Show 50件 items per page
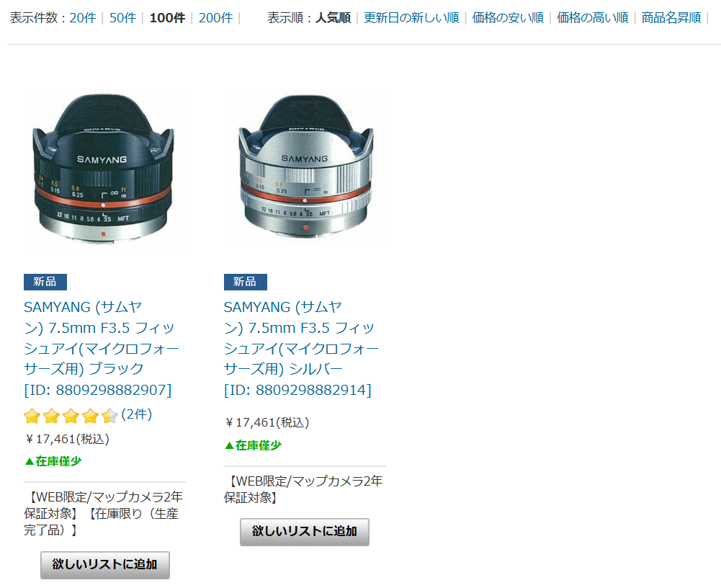The height and width of the screenshot is (588, 721). tap(122, 18)
